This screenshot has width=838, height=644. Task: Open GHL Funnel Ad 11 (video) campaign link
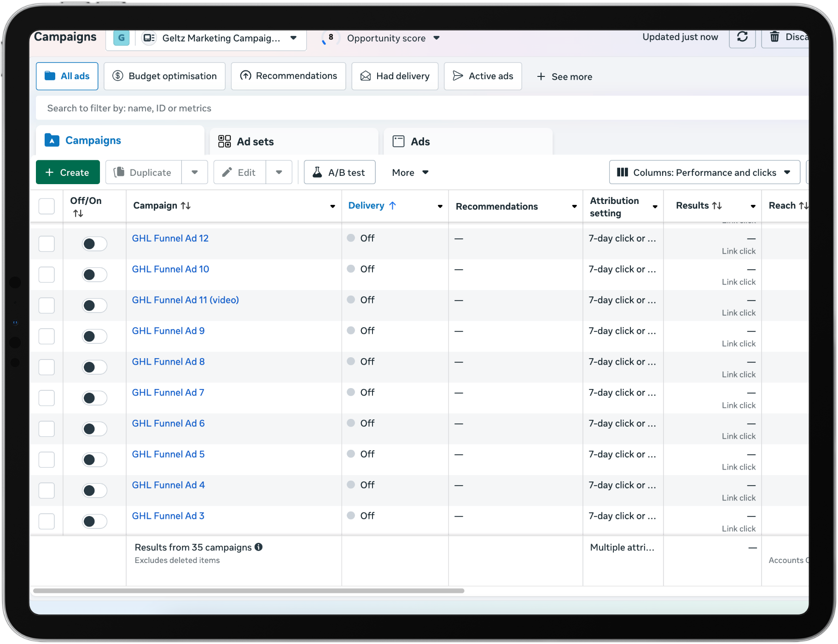point(185,300)
